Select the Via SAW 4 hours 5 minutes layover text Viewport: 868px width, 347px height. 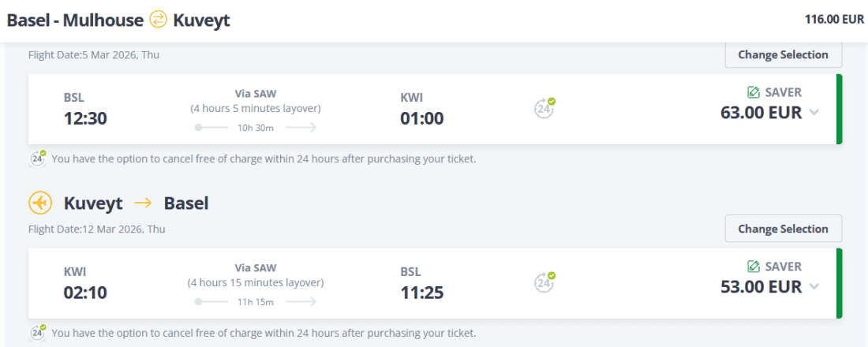[256, 101]
